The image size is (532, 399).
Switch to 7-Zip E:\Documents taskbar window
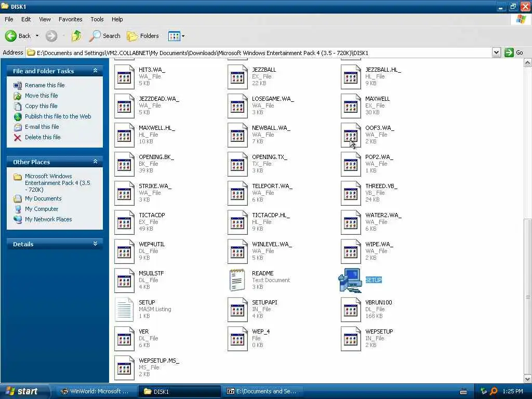(262, 392)
